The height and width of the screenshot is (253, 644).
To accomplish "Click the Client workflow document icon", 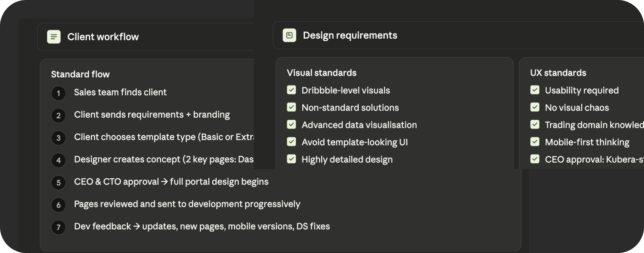I will click(x=54, y=37).
